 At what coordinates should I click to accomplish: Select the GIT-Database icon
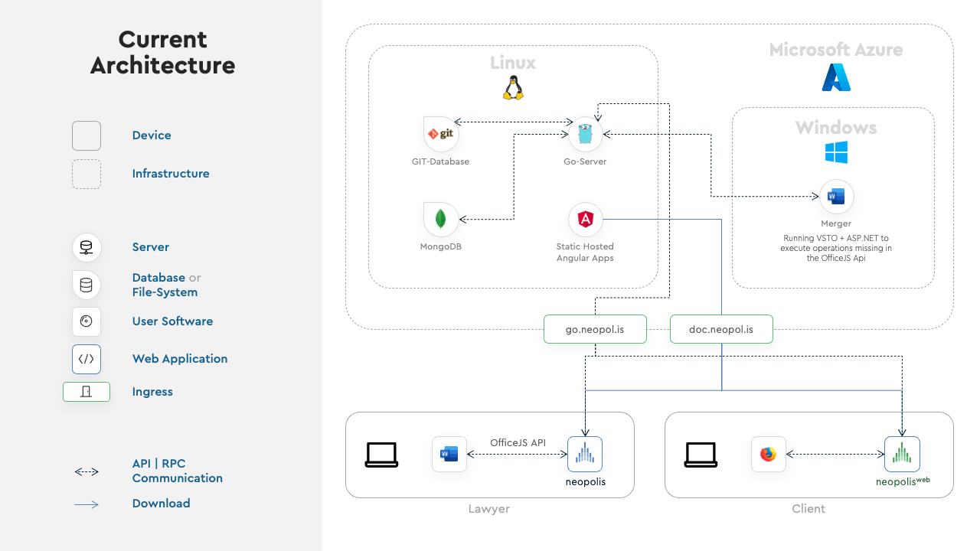[x=441, y=134]
